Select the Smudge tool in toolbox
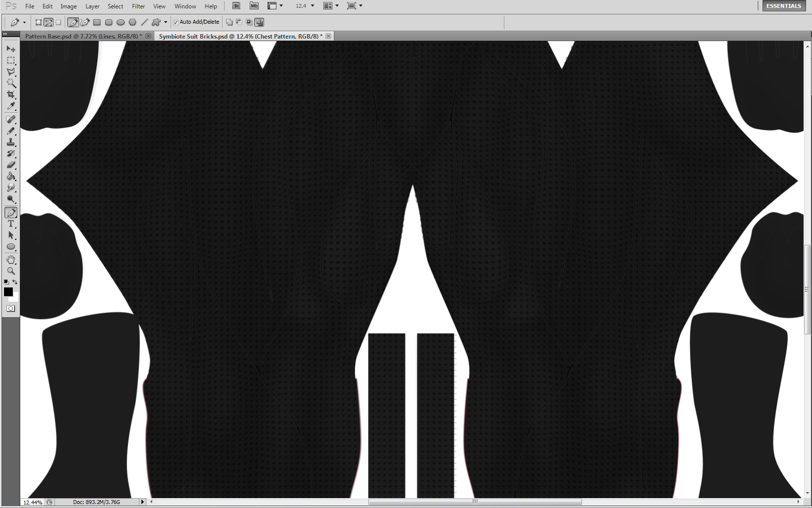The image size is (812, 508). 11,187
